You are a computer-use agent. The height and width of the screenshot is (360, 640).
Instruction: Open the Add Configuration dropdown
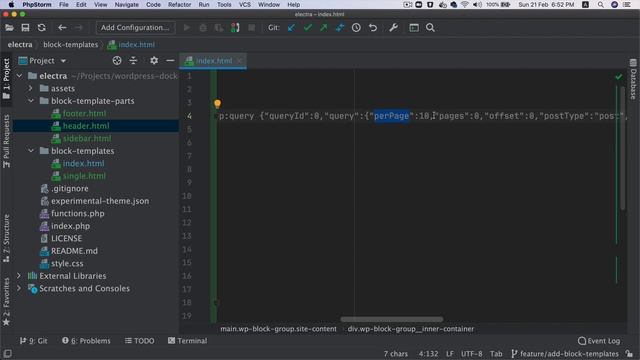(x=135, y=28)
